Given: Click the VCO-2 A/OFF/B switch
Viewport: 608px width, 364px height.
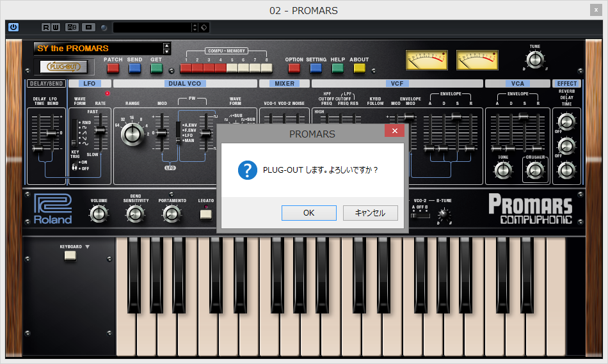Looking at the screenshot, I should pyautogui.click(x=420, y=216).
